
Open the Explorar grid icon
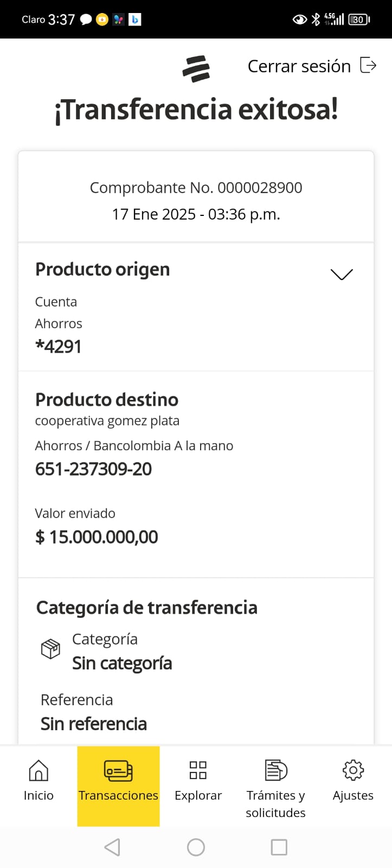coord(198,770)
